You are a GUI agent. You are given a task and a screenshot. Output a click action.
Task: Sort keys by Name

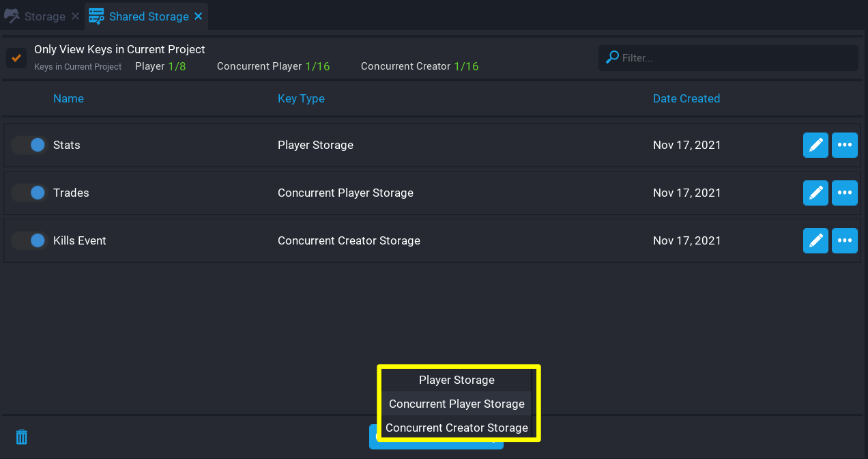tap(68, 98)
